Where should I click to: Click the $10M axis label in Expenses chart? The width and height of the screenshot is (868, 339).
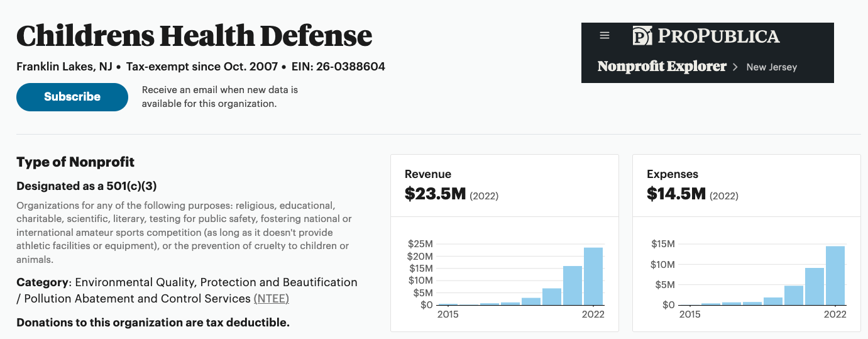662,264
